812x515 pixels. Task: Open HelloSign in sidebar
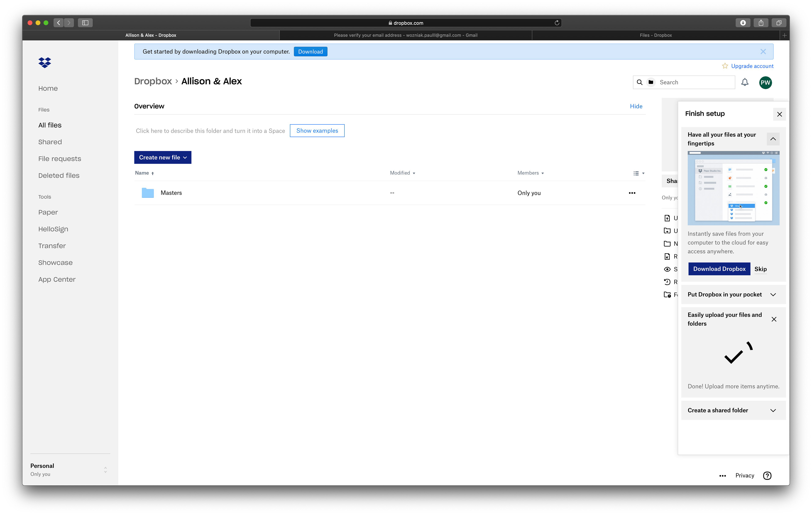[53, 229]
